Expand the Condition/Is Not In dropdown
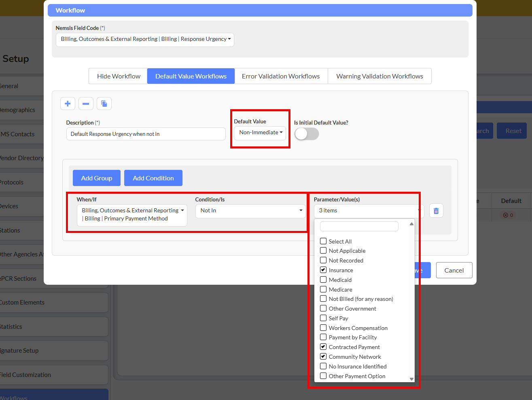This screenshot has height=400, width=532. [x=250, y=211]
